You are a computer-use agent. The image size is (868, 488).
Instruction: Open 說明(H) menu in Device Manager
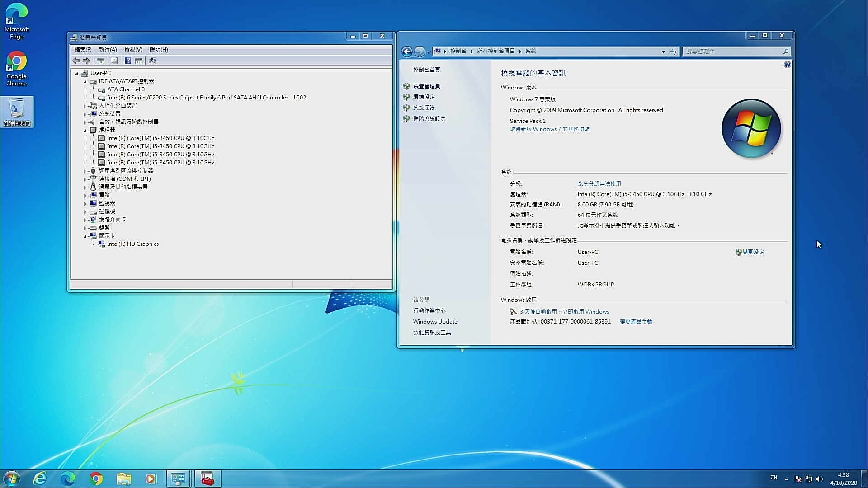[x=159, y=50]
